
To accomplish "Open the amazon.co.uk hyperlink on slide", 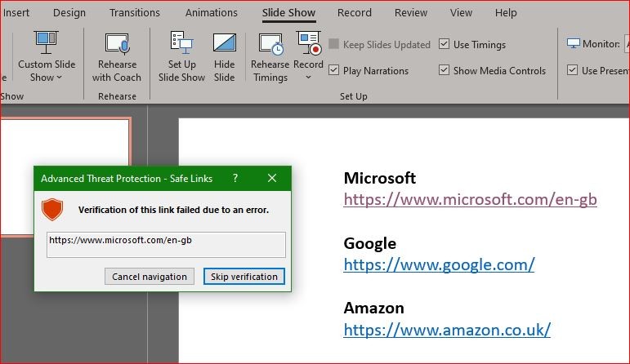I will (447, 330).
